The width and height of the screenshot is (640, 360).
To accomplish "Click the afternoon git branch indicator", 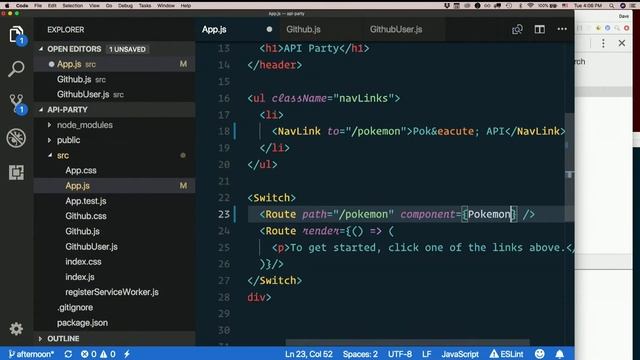I will 31,354.
